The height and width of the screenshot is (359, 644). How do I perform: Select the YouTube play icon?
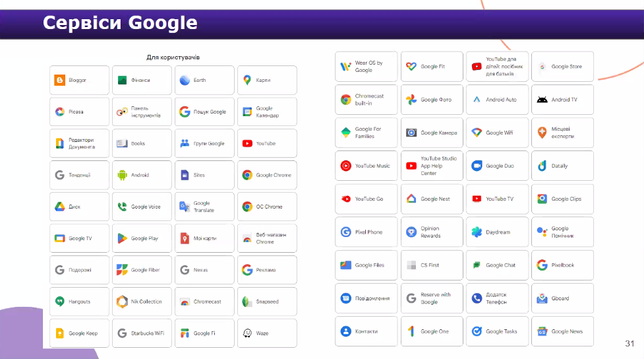247,143
